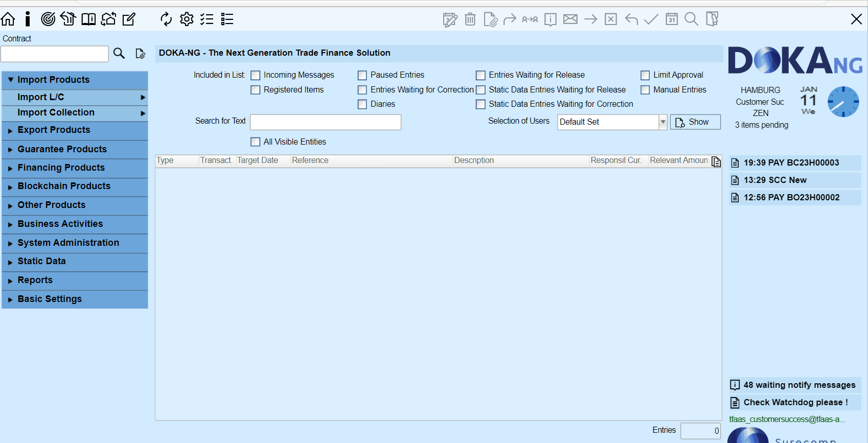868x443 pixels.
Task: Enable Static Data Entries Waiting for Release
Action: coord(481,90)
